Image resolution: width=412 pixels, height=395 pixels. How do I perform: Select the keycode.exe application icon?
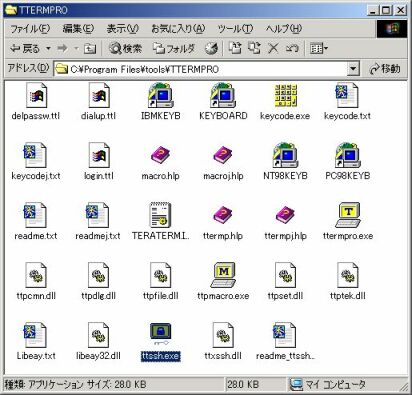(285, 96)
